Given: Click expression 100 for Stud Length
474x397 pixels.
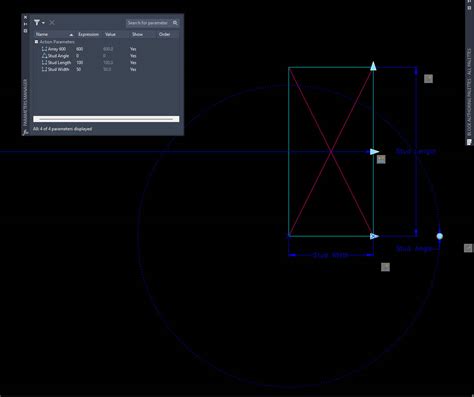Looking at the screenshot, I should (x=79, y=63).
